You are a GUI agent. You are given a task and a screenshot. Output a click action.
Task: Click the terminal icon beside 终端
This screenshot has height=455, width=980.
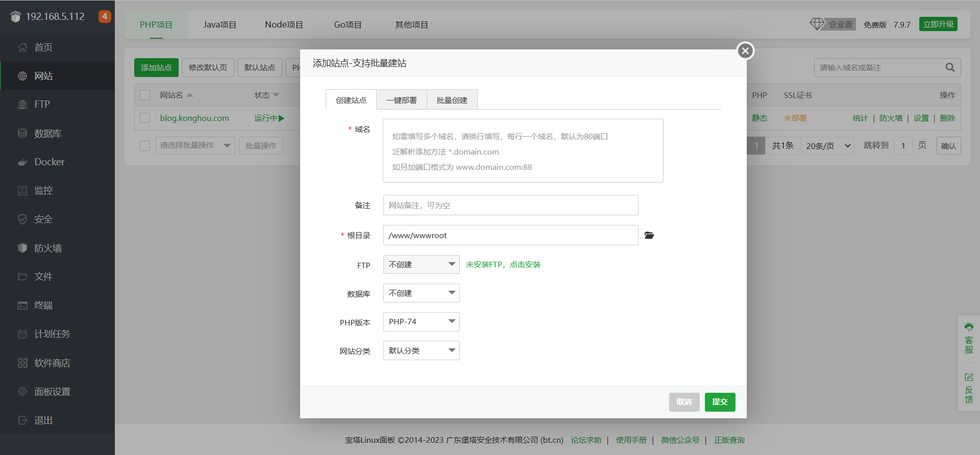[22, 306]
